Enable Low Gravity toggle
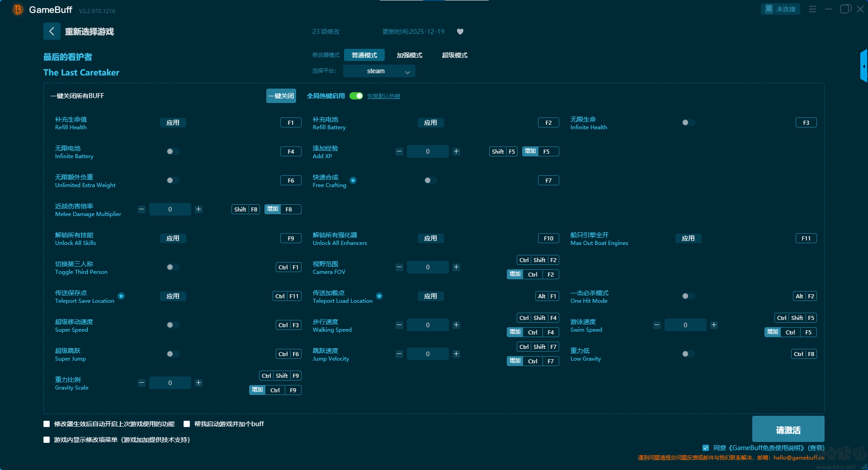 [x=688, y=354]
